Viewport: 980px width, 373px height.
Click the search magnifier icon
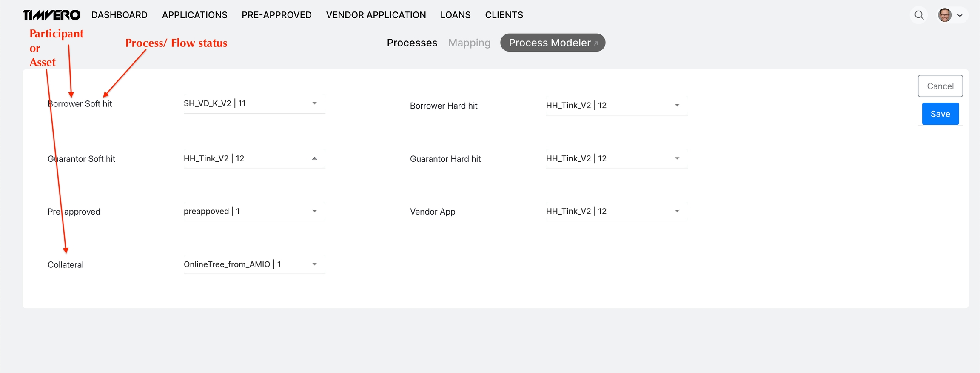pos(919,15)
